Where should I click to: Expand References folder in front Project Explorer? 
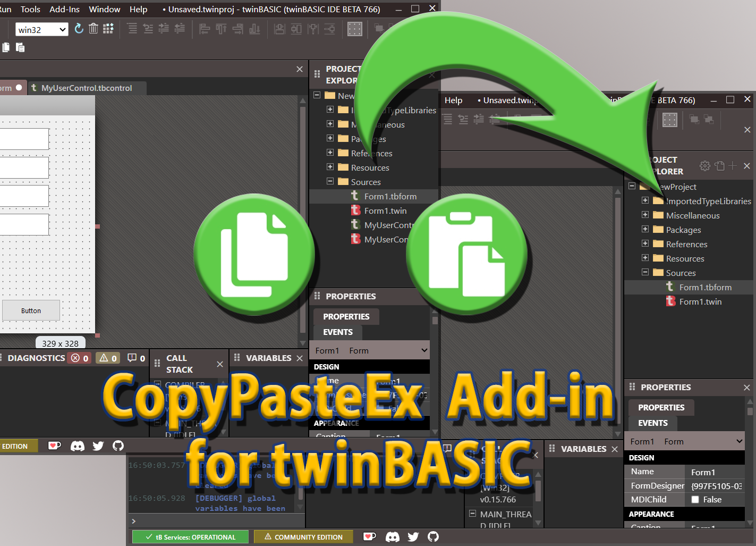click(645, 243)
